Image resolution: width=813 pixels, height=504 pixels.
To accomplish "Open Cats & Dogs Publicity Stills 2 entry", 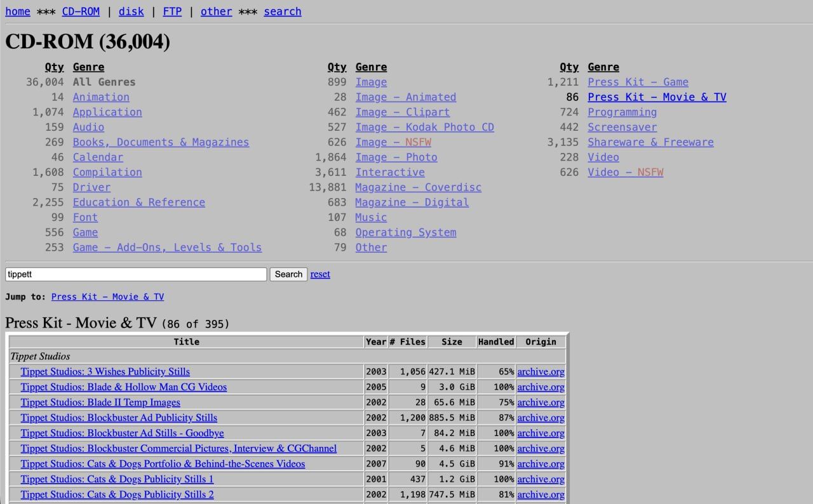I will click(x=117, y=494).
